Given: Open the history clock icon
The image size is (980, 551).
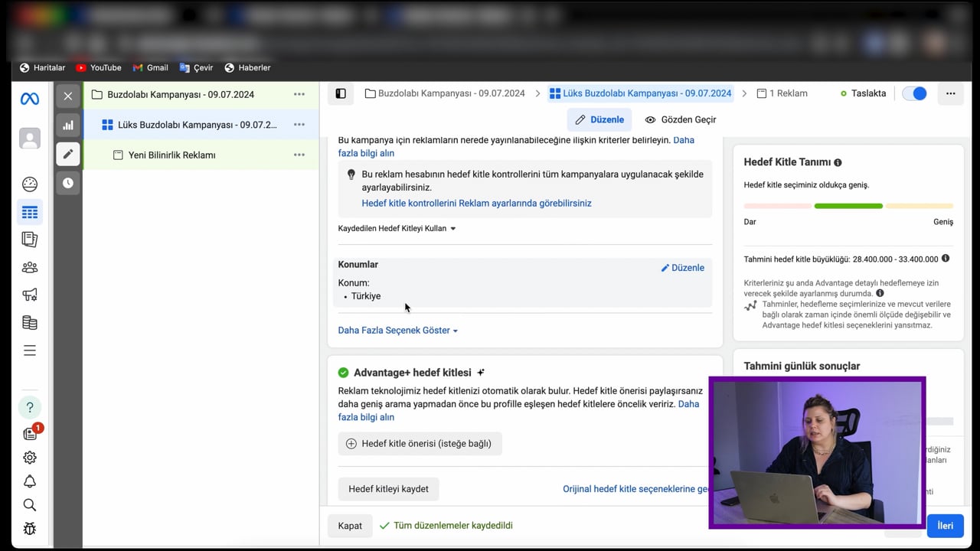Looking at the screenshot, I should [68, 183].
